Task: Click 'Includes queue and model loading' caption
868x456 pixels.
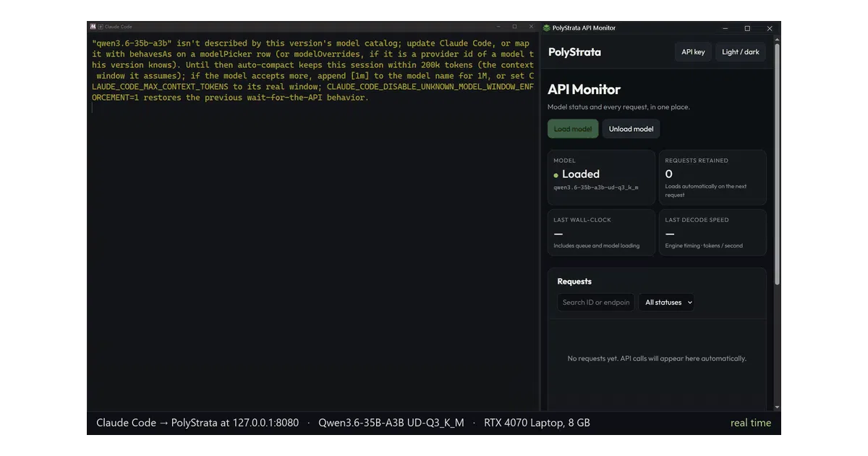Action: (x=597, y=246)
